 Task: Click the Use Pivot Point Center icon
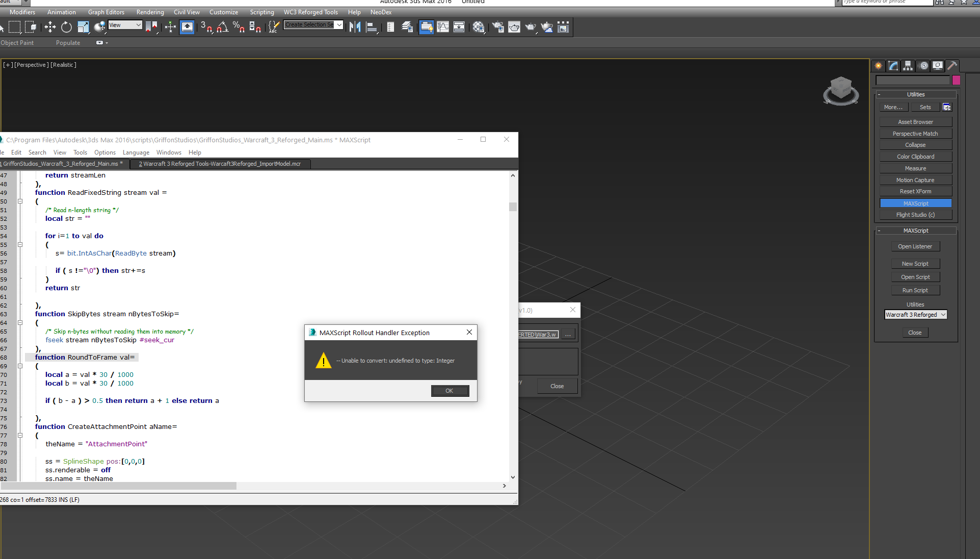click(151, 27)
